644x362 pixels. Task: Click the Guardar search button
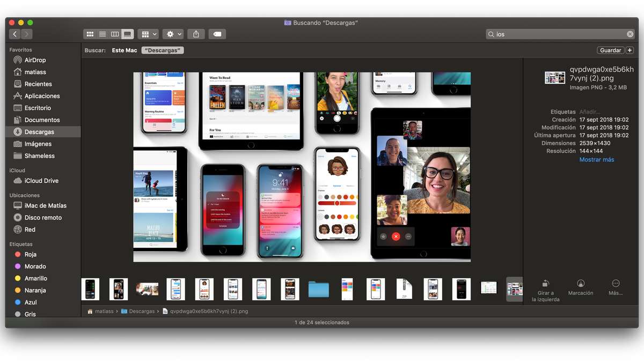click(x=611, y=50)
